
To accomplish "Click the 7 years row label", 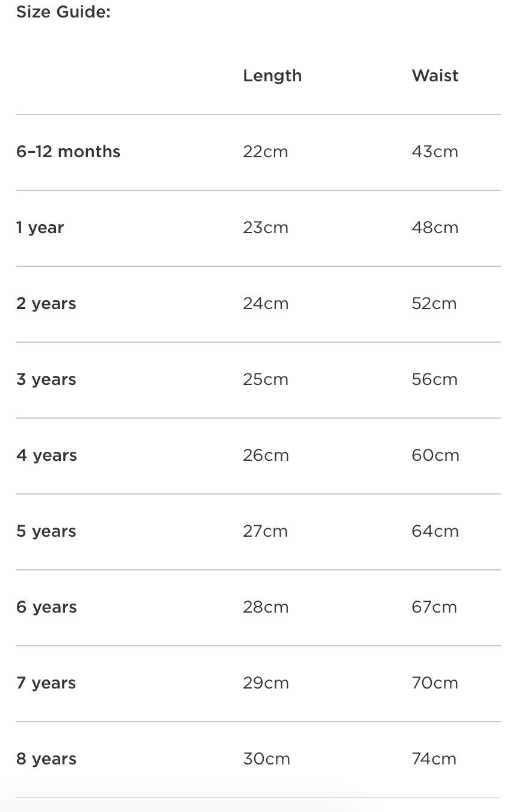I will click(x=46, y=683).
